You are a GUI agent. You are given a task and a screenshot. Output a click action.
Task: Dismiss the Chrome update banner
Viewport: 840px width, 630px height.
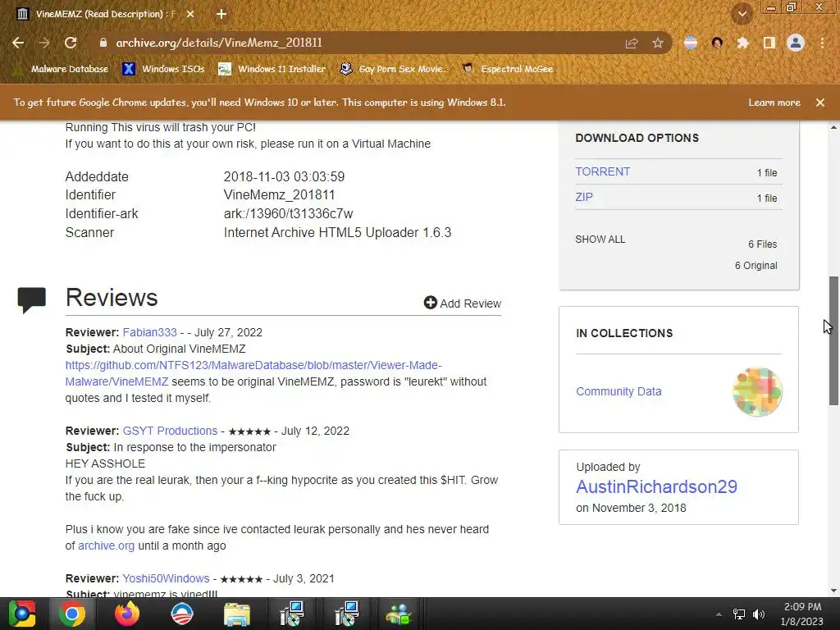[x=820, y=103]
